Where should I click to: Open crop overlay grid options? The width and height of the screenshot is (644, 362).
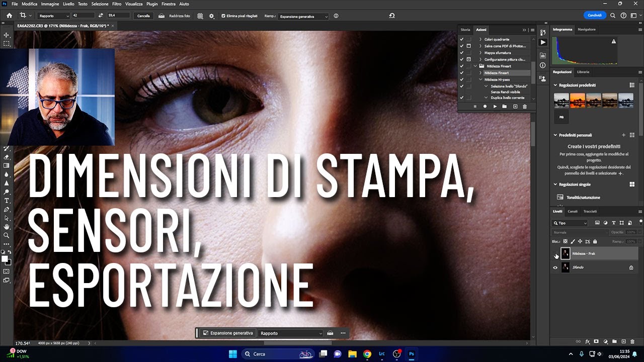[200, 16]
